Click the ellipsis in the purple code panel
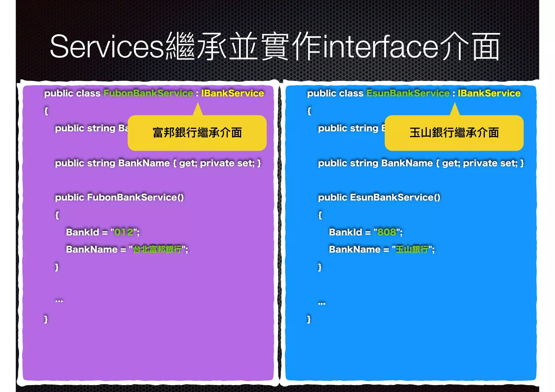Image resolution: width=555 pixels, height=392 pixels. point(59,301)
